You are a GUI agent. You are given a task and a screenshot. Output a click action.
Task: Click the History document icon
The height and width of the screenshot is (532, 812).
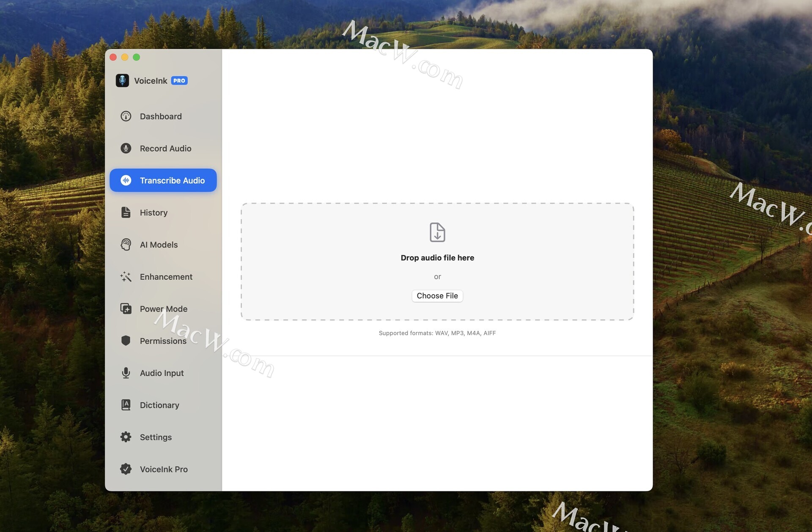pyautogui.click(x=126, y=212)
